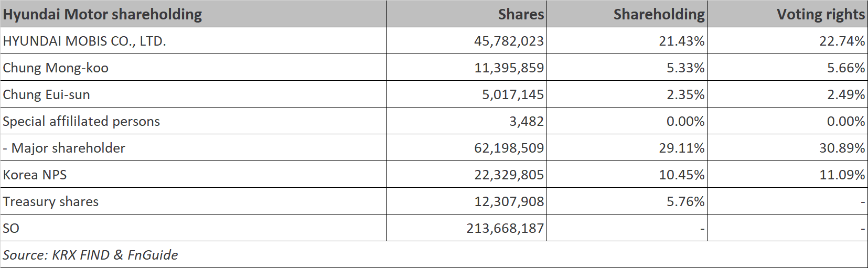Select the 30.89% voting rights cell
This screenshot has height=268, width=868.
click(842, 148)
